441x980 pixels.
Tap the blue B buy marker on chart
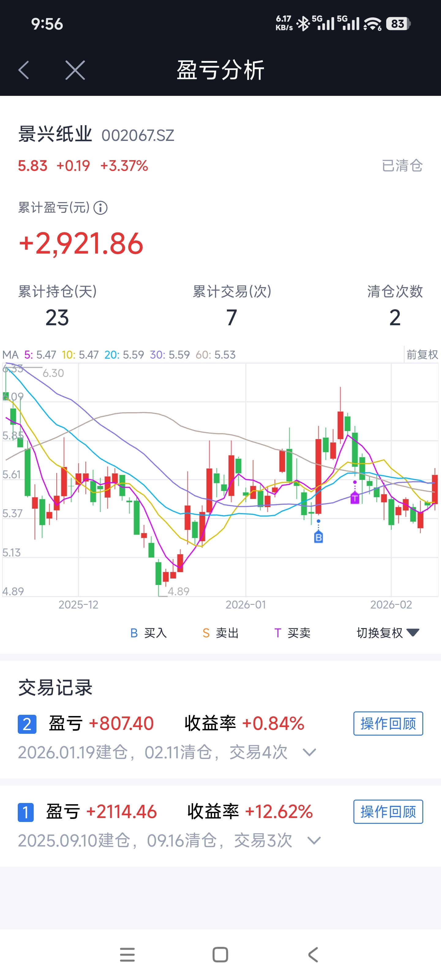[318, 537]
